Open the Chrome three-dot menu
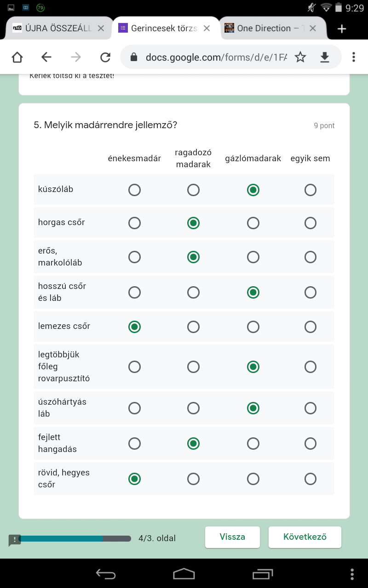This screenshot has width=368, height=588. [x=353, y=57]
